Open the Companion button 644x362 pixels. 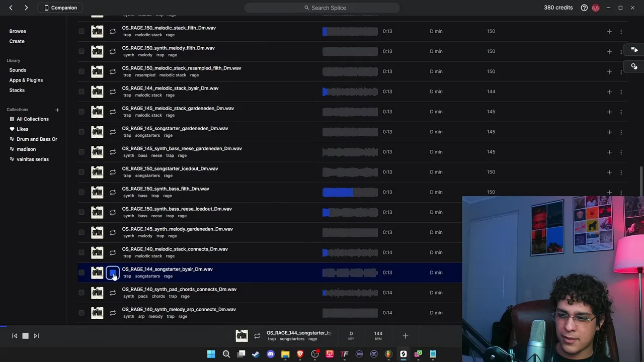[61, 8]
